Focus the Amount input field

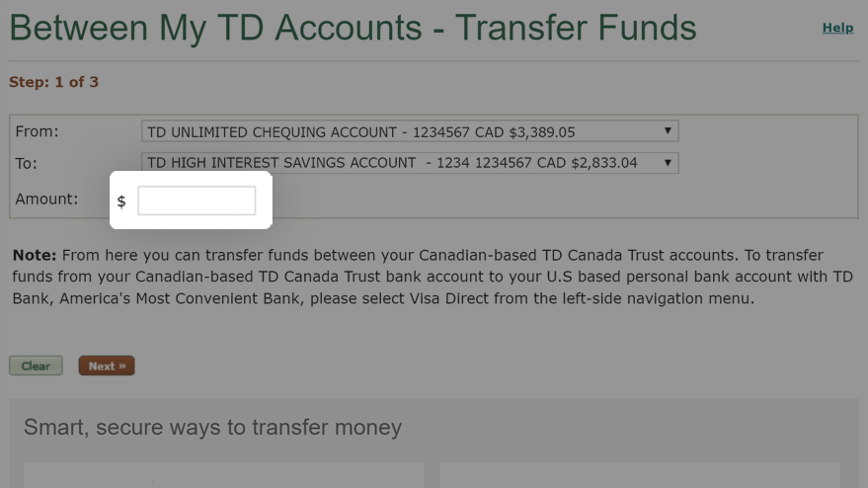197,201
